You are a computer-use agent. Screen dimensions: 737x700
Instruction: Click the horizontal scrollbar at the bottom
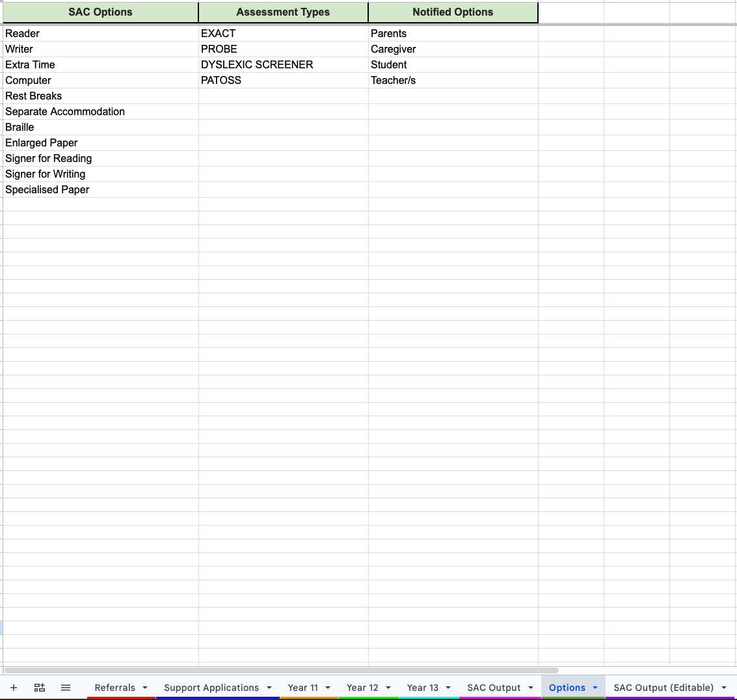point(281,670)
